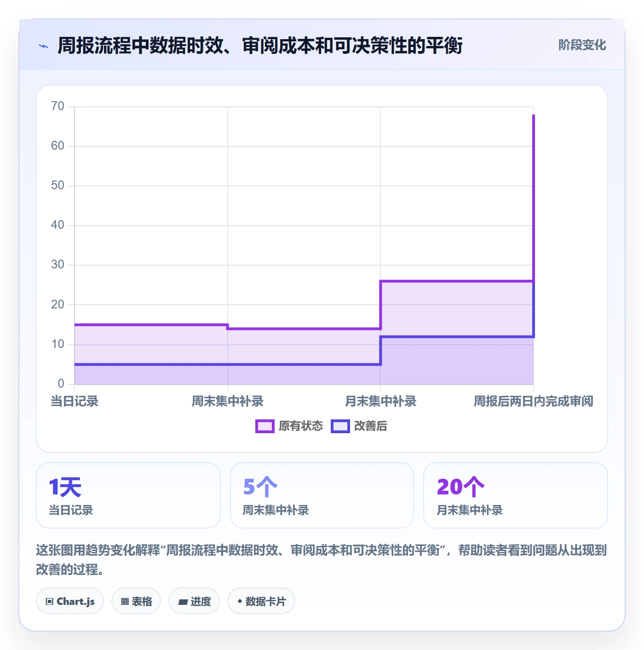The image size is (644, 650).
Task: Open the 1天 当日记录 stat card
Action: coord(128,495)
